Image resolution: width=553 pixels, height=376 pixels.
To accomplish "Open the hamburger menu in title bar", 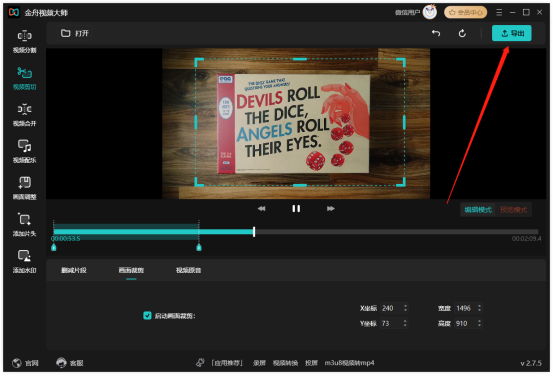I will point(499,12).
